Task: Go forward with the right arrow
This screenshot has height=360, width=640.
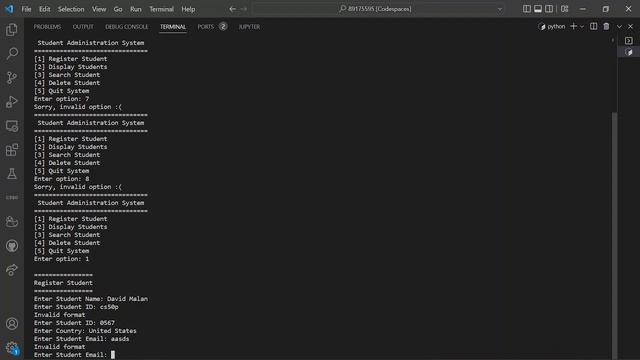Action: 244,9
